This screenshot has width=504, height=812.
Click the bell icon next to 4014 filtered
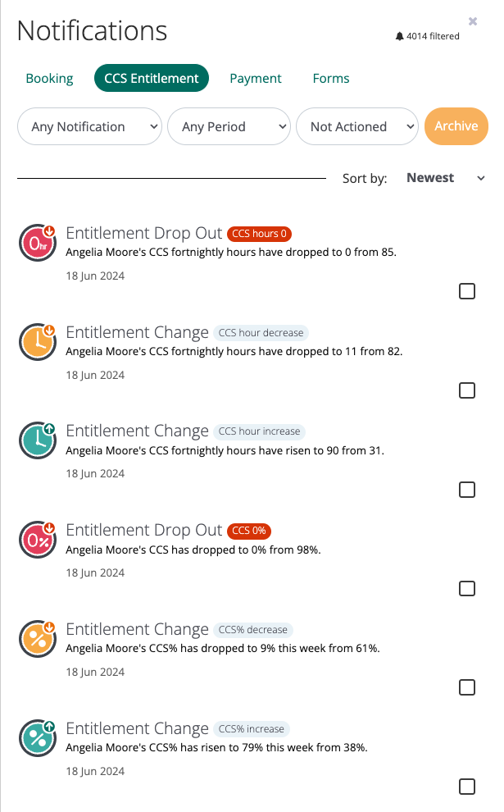(x=399, y=35)
